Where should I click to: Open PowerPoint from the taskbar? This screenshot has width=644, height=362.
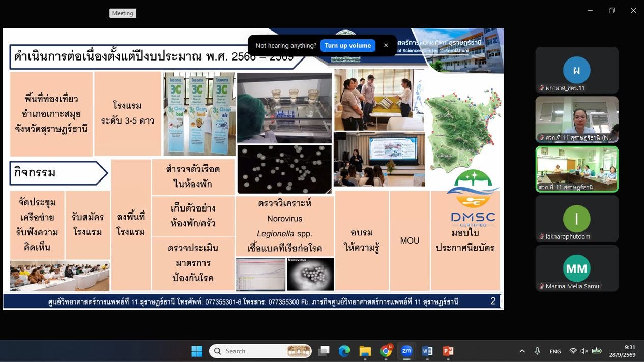coord(448,351)
